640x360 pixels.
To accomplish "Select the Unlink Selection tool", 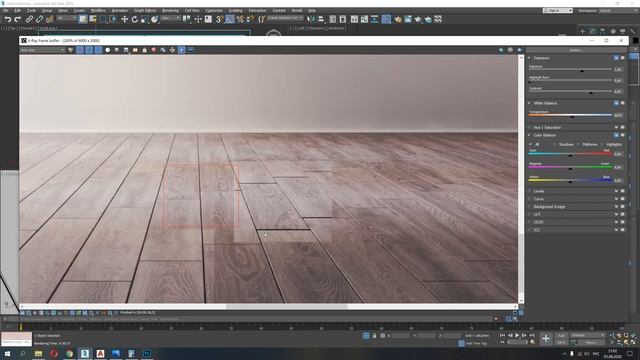I will coord(39,19).
